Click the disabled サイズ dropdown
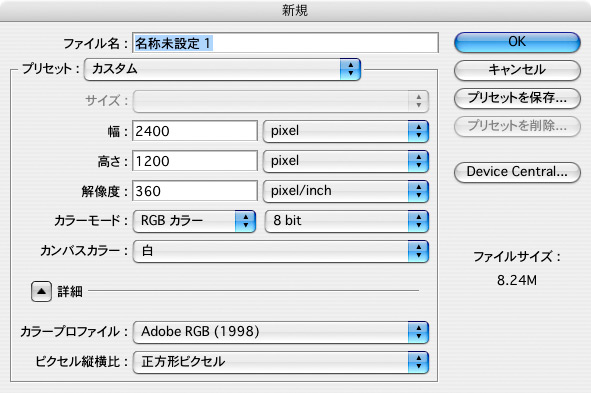The image size is (591, 393). click(x=281, y=101)
